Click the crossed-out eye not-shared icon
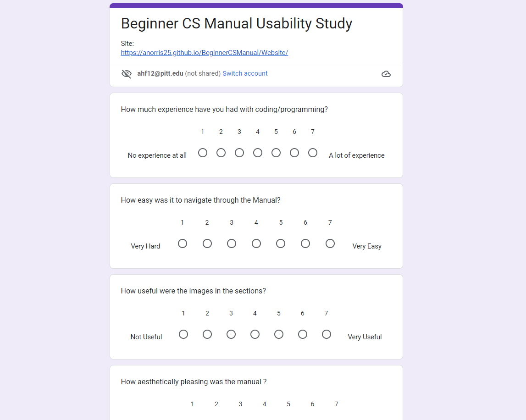Image resolution: width=526 pixels, height=420 pixels. 127,74
